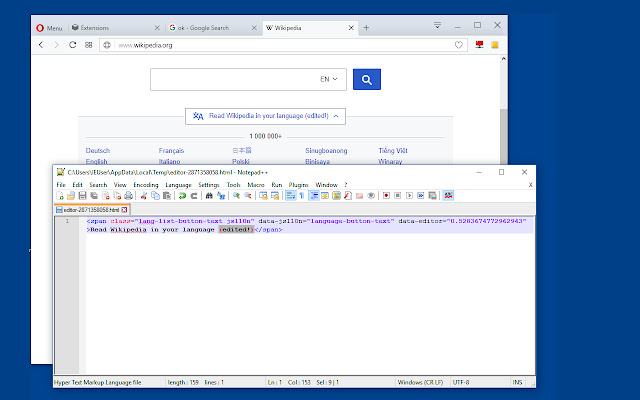
Task: Open the Encoding menu in Notepad++
Action: pyautogui.click(x=145, y=185)
